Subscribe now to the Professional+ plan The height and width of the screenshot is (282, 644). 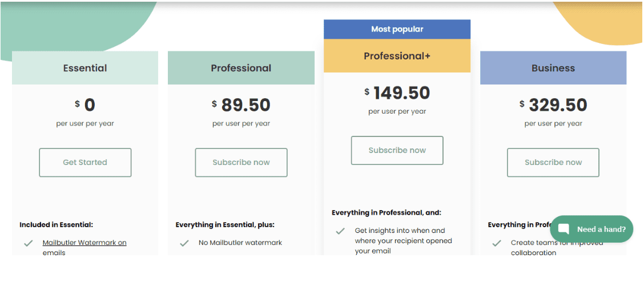click(x=397, y=150)
